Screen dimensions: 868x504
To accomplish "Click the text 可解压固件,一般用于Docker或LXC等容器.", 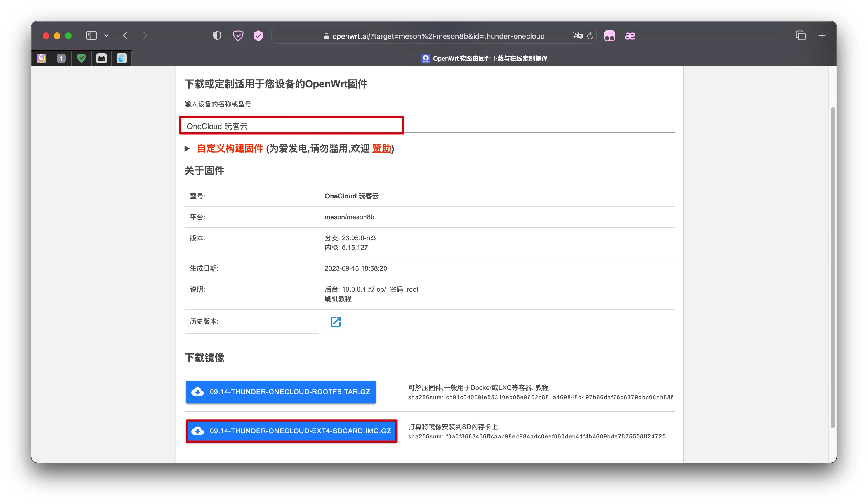I will pos(471,388).
